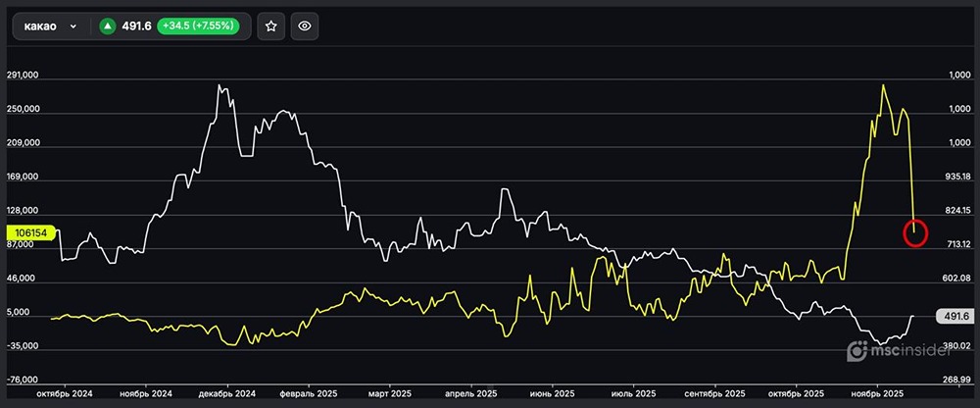Select the yellow 106154 axis value label
The height and width of the screenshot is (408, 980).
tap(31, 233)
